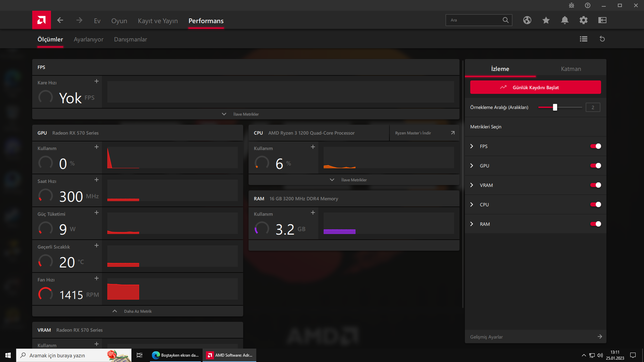This screenshot has height=362, width=644.
Task: Disable the FPS metric toggle
Action: pyautogui.click(x=595, y=146)
